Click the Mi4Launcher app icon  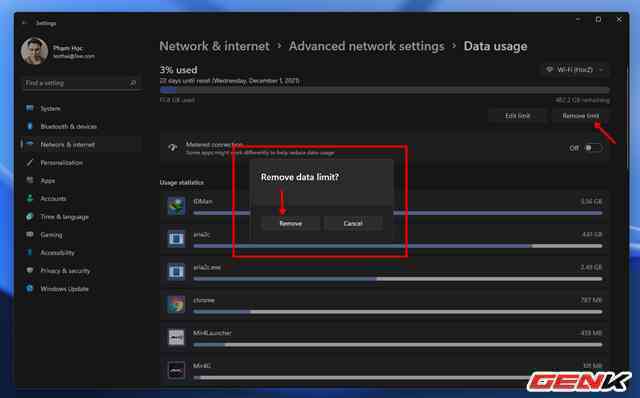pos(176,338)
